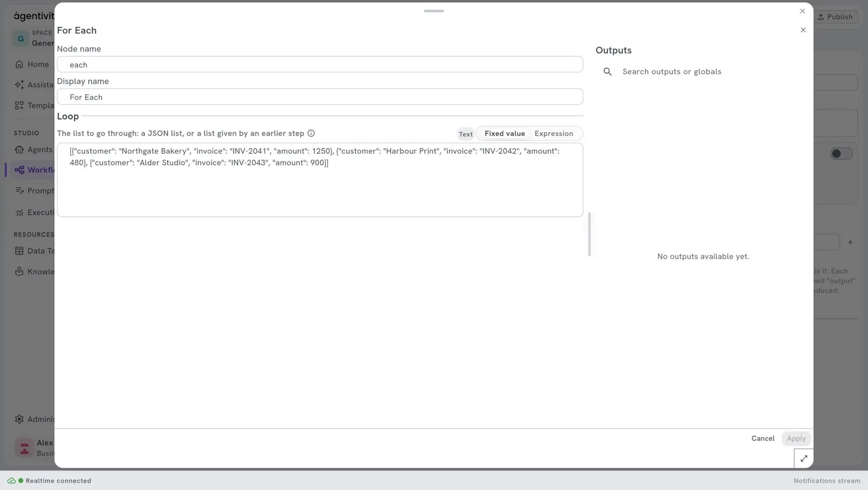Screen dimensions: 868x490
Task: Click the vertical divider scrollbar handle
Action: point(589,234)
